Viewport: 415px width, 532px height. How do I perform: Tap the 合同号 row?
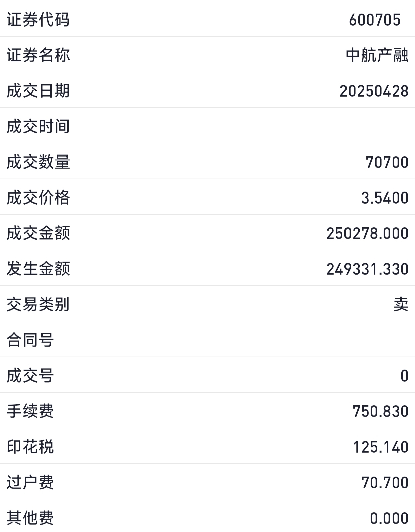point(207,339)
